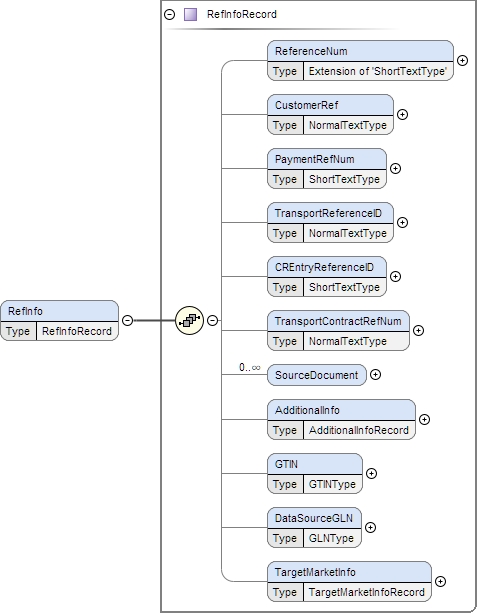Expand the TransportContractRefNum element
The width and height of the screenshot is (478, 614).
coord(418,330)
